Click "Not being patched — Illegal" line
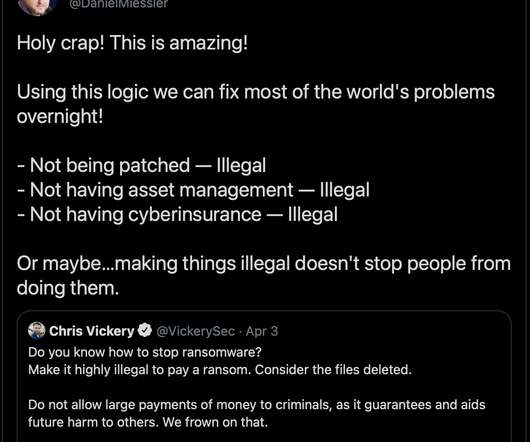The width and height of the screenshot is (530, 442). 141,166
